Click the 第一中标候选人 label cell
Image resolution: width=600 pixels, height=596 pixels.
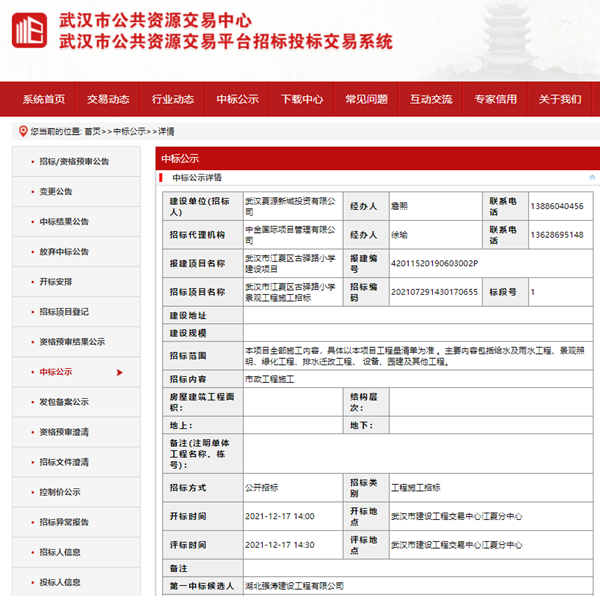tap(203, 586)
